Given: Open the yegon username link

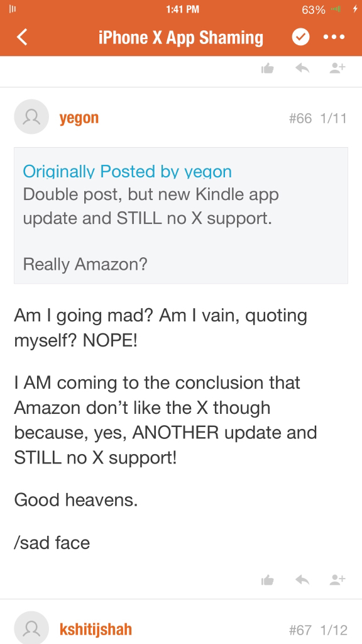Looking at the screenshot, I should [79, 118].
